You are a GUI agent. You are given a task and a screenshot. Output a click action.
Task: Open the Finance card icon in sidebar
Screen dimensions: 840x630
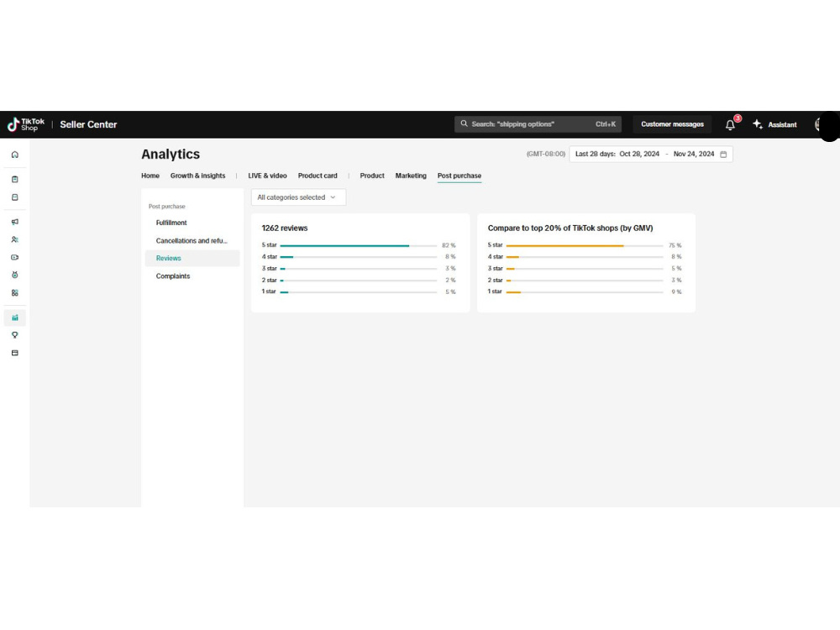[15, 353]
